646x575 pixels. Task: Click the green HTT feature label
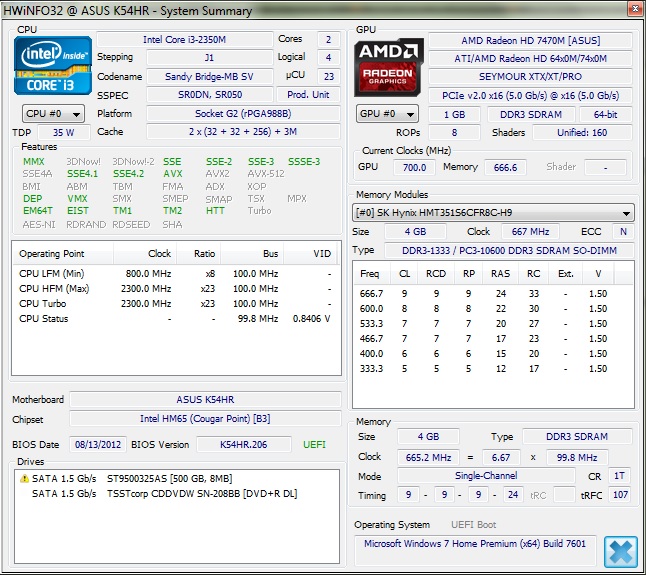tap(215, 211)
